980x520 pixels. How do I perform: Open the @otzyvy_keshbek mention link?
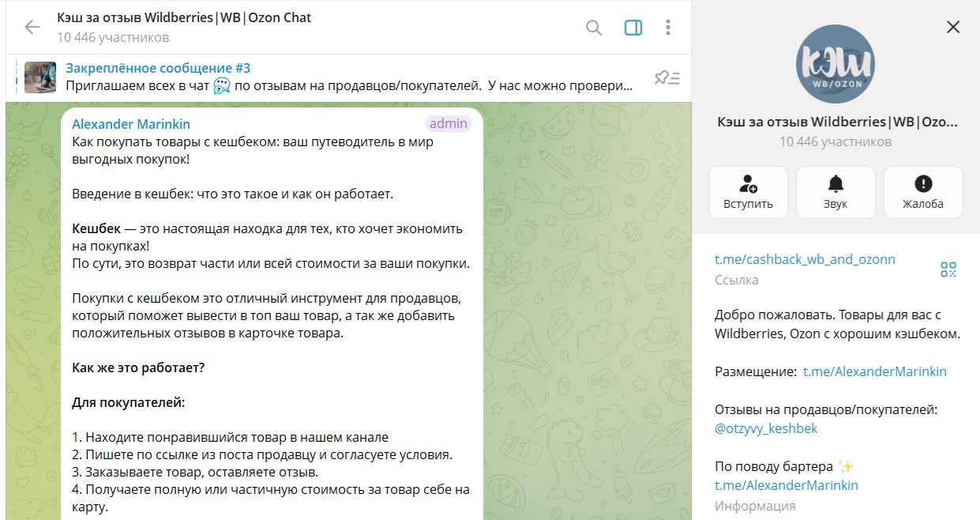[766, 428]
